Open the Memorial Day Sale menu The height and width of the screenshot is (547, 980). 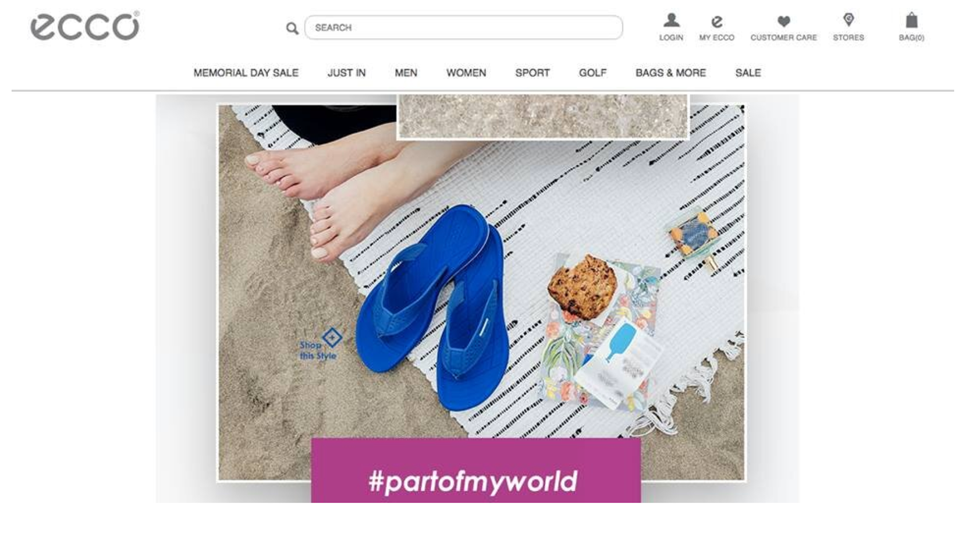pos(246,73)
